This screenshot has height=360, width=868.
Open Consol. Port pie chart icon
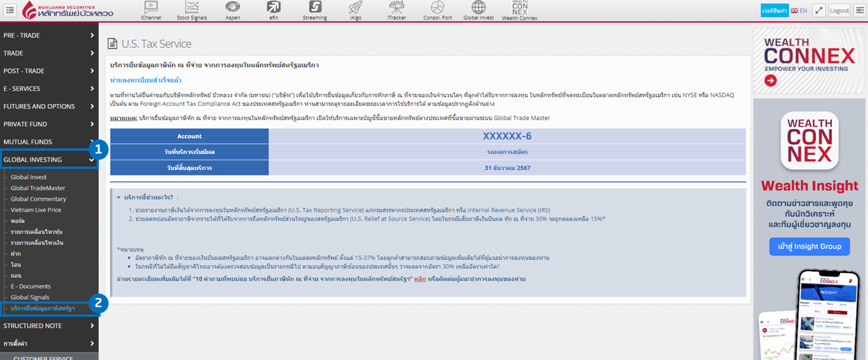pos(437,10)
